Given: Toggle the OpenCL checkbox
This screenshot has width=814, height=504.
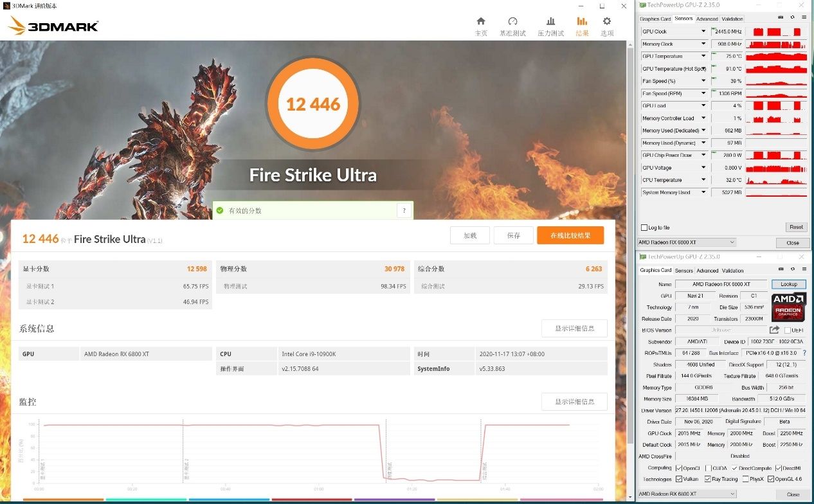Looking at the screenshot, I should point(679,468).
